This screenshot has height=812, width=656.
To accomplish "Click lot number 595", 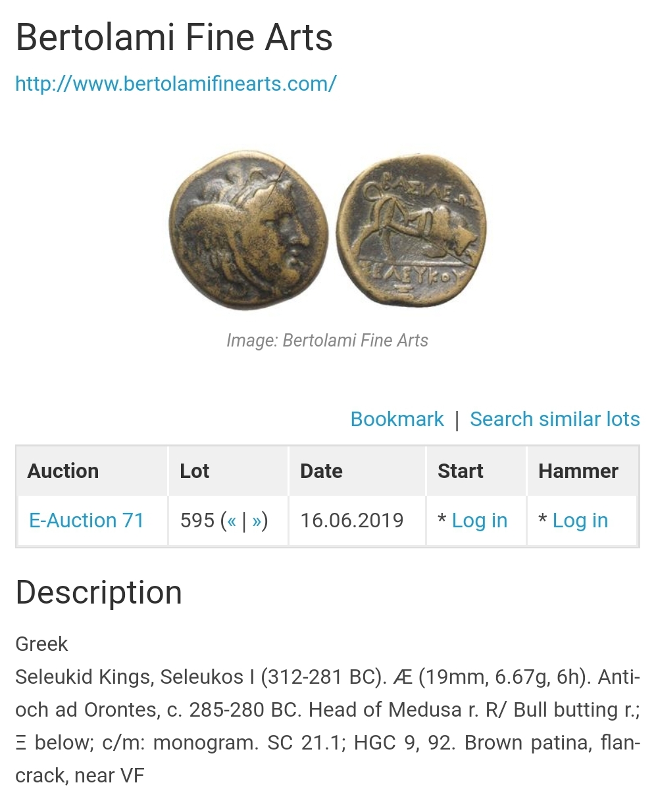I will pyautogui.click(x=197, y=521).
